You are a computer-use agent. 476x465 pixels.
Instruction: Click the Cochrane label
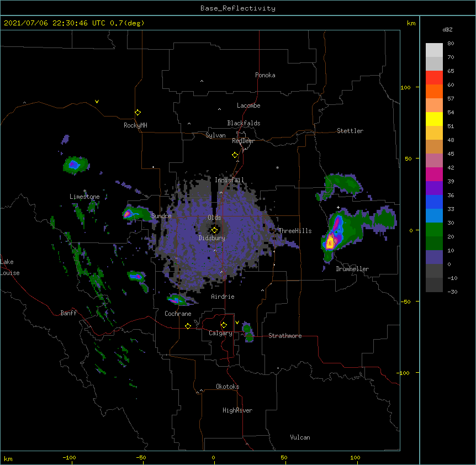pyautogui.click(x=178, y=314)
